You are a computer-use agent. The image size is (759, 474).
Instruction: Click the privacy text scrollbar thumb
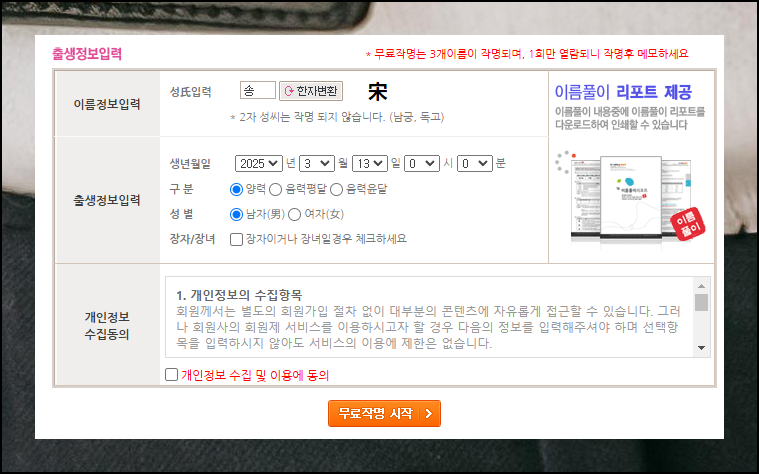point(701,303)
